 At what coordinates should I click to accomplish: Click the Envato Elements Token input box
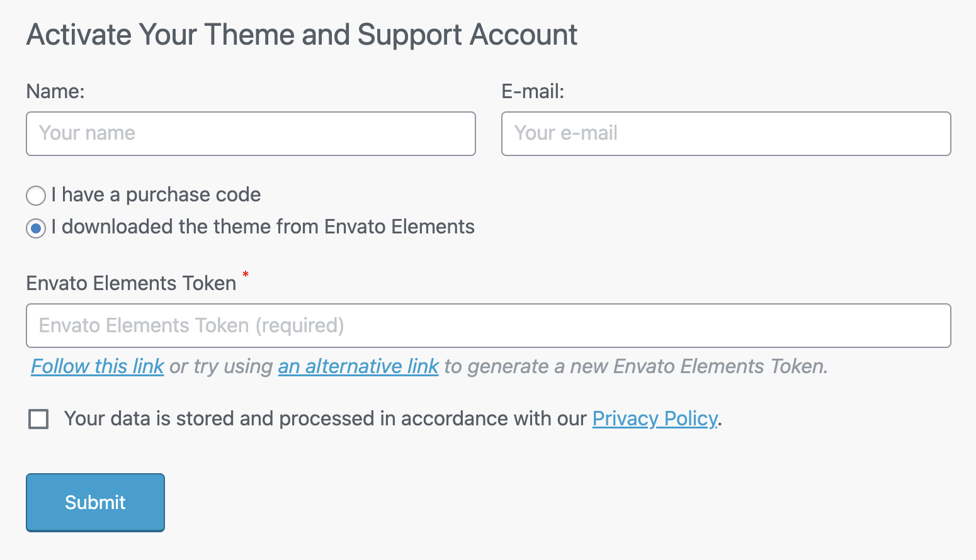(x=488, y=325)
